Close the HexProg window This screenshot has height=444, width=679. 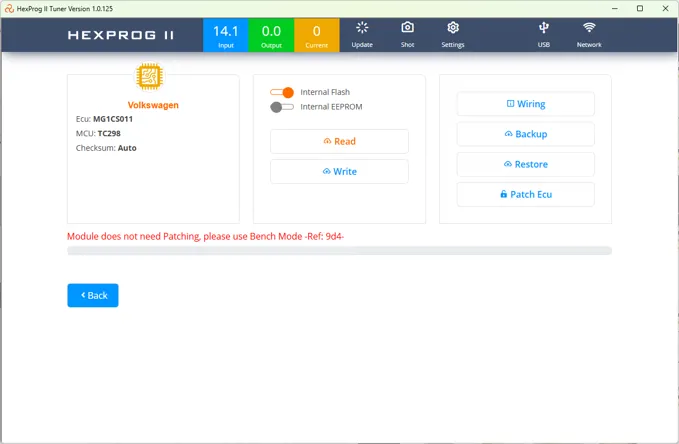[666, 9]
